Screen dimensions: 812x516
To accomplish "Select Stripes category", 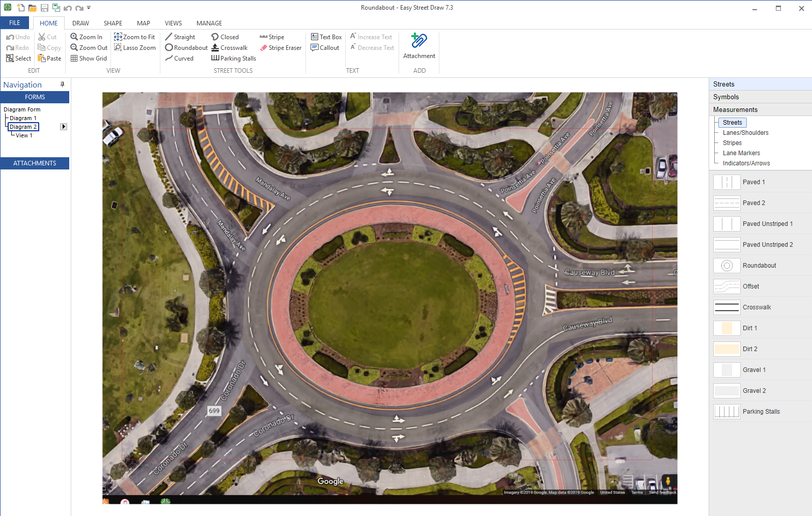I will tap(732, 143).
